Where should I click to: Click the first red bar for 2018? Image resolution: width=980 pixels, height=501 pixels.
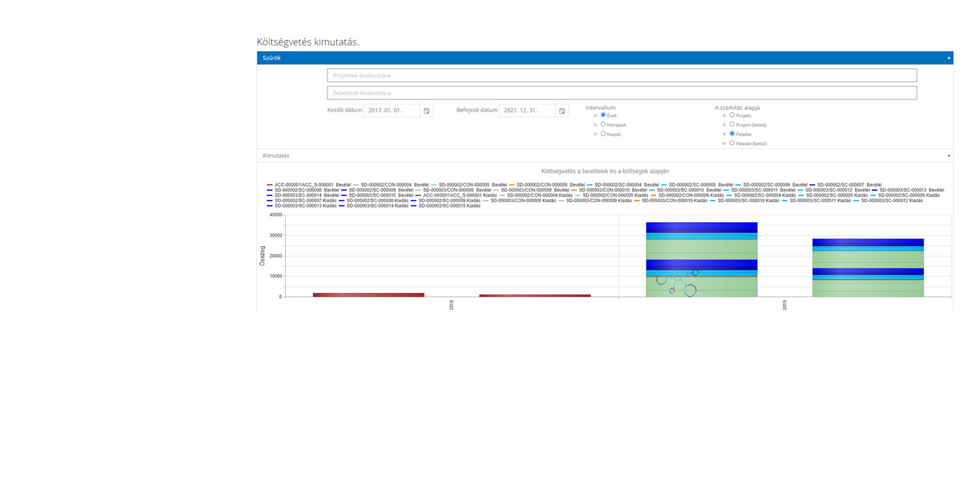pyautogui.click(x=368, y=294)
